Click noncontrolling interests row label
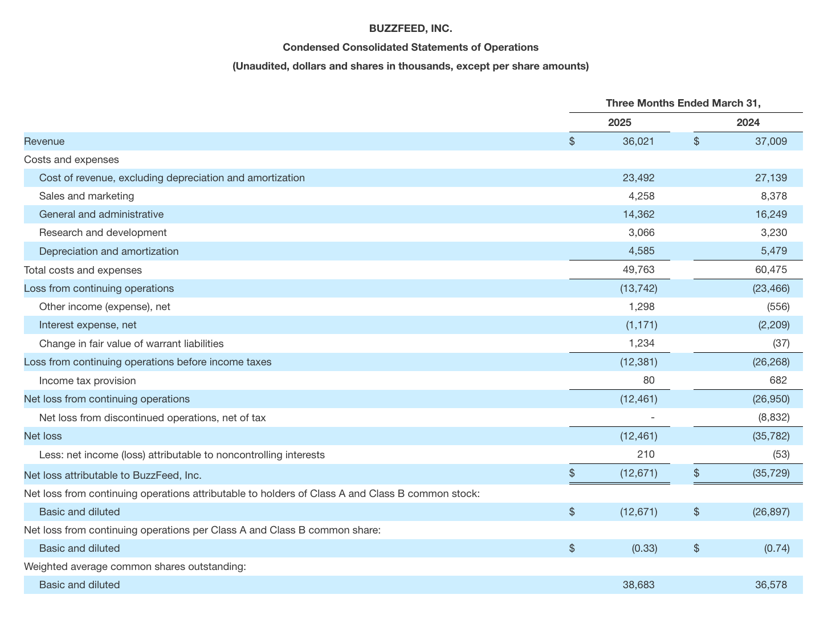840x619 pixels. click(x=182, y=455)
